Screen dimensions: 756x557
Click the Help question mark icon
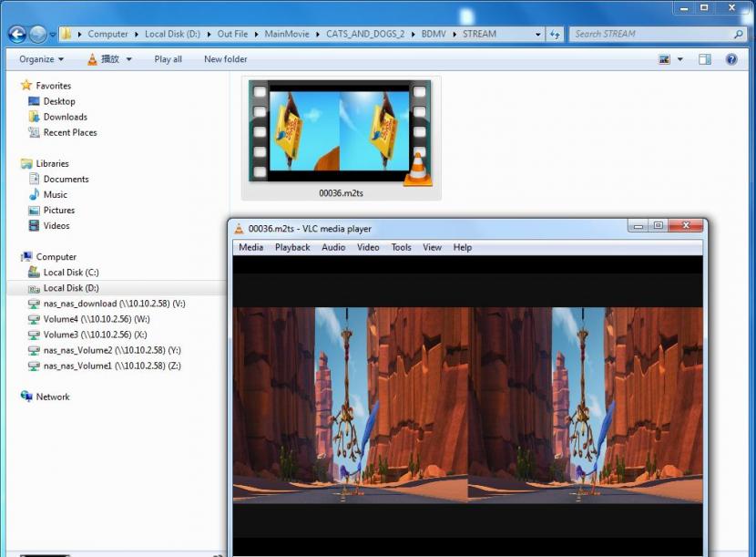point(730,59)
